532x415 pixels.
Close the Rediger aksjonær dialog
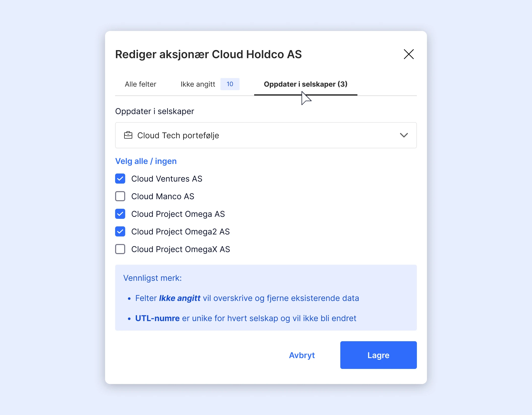click(x=409, y=54)
